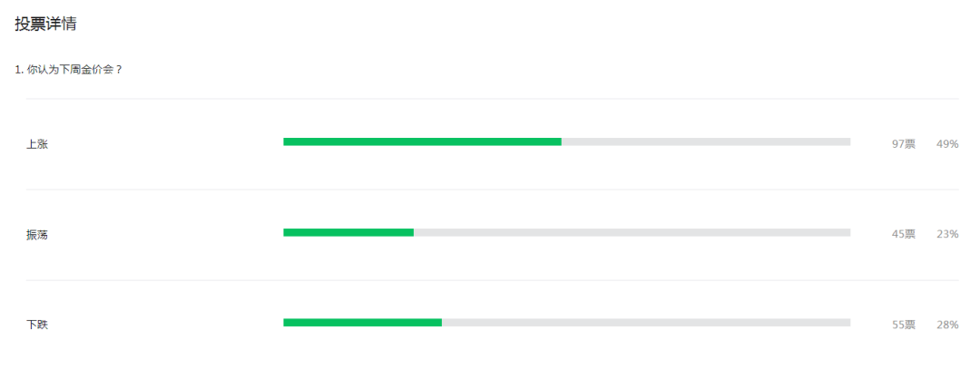980x370 pixels.
Task: Click the 55票 vote count
Action: 903,325
